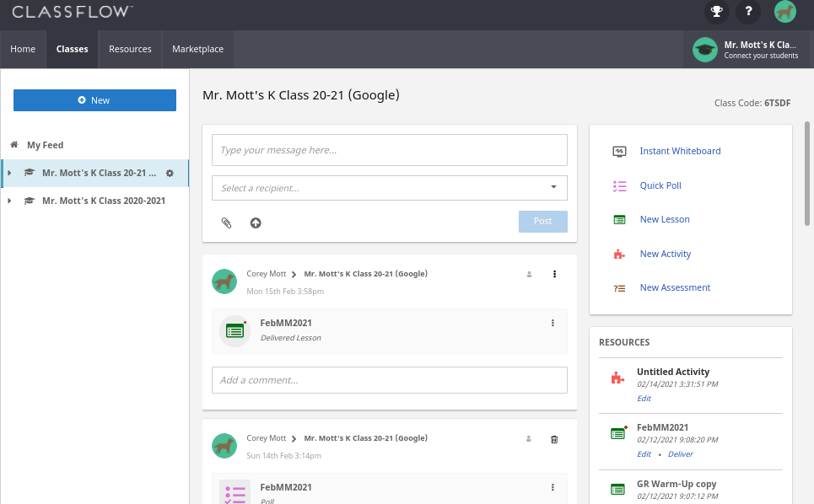Viewport: 814px width, 504px height.
Task: Switch to the Marketplace tab
Action: point(197,49)
